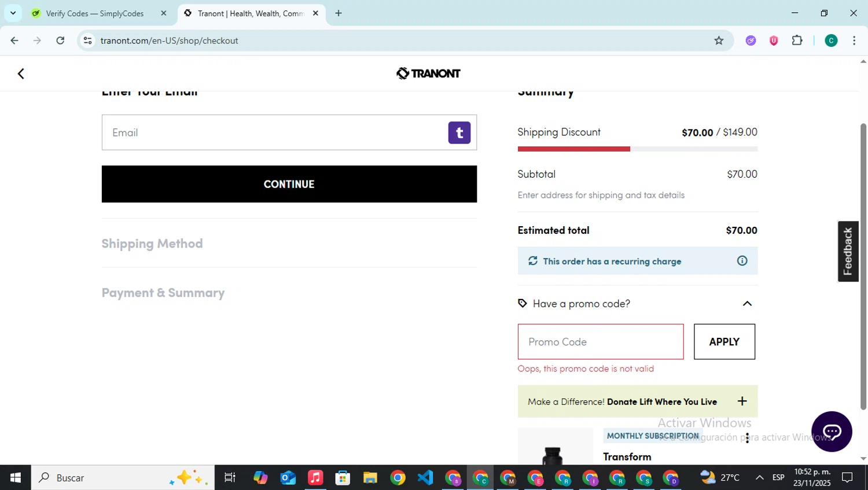Click the taskbar Buscar search box
Screen dimensions: 868x490
pos(123,478)
